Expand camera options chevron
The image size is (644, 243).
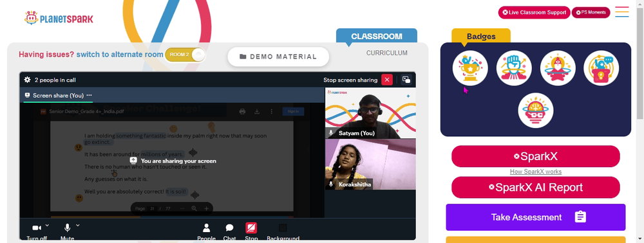pyautogui.click(x=47, y=225)
